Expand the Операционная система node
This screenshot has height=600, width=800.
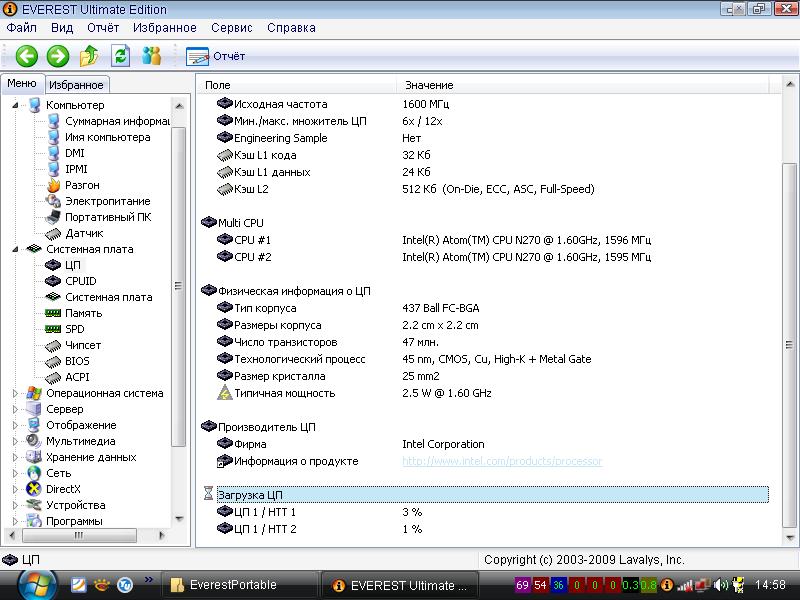(x=15, y=393)
